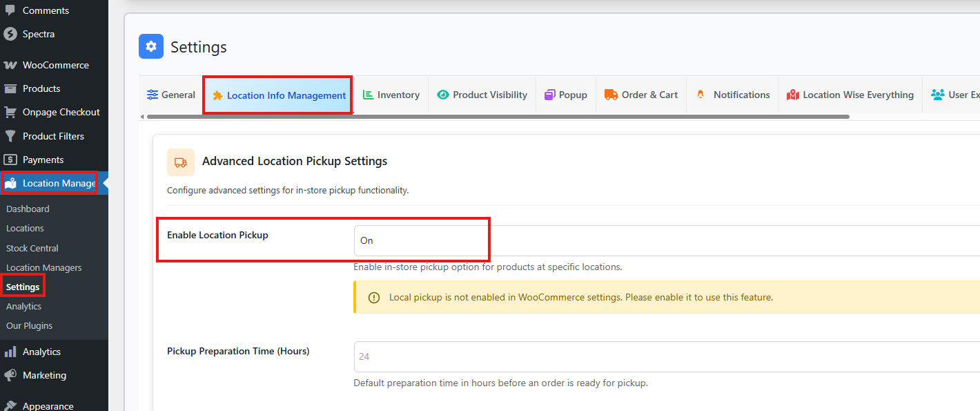The image size is (980, 411).
Task: Open Analytics submenu under Location Manager
Action: pos(23,306)
